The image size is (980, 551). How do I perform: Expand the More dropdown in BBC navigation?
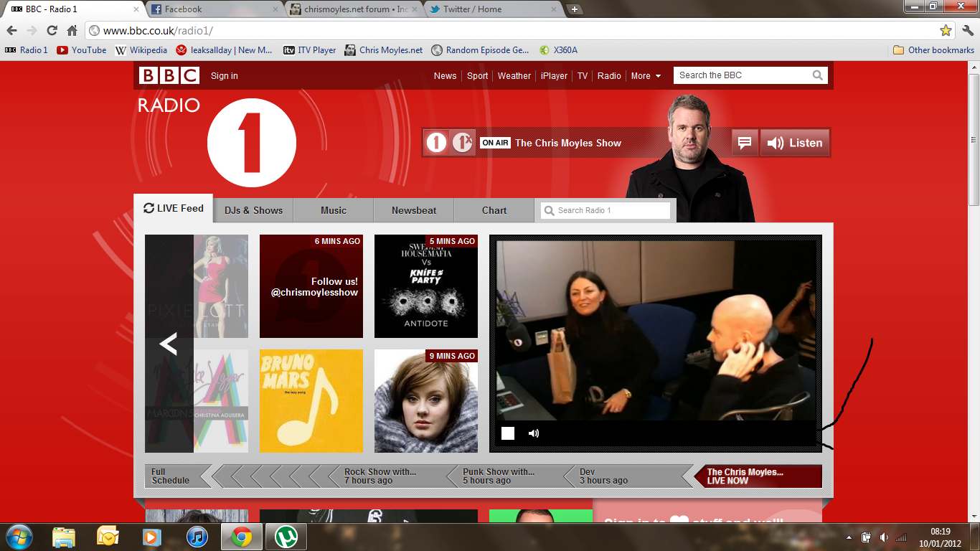click(646, 76)
